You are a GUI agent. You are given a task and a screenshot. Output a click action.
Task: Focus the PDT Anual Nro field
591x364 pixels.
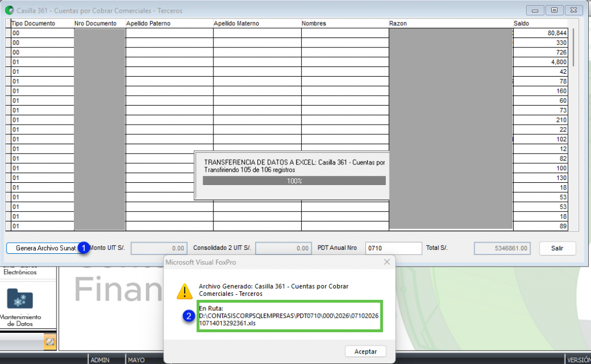(x=393, y=248)
